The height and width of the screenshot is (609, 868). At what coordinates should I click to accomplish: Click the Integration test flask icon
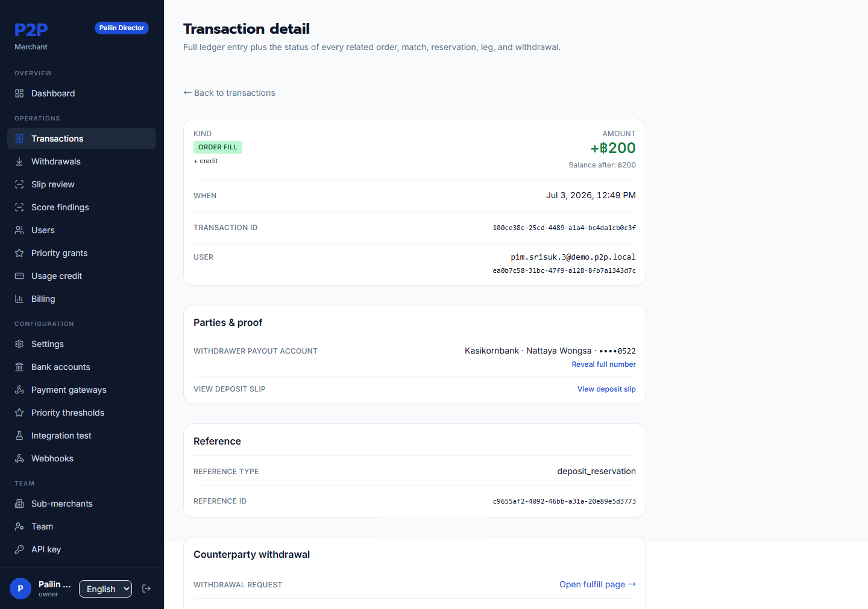(19, 436)
